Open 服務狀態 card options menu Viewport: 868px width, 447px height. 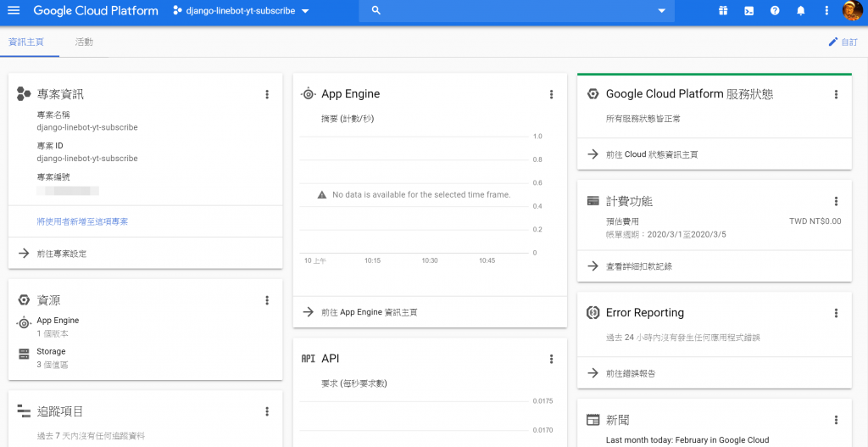click(836, 94)
